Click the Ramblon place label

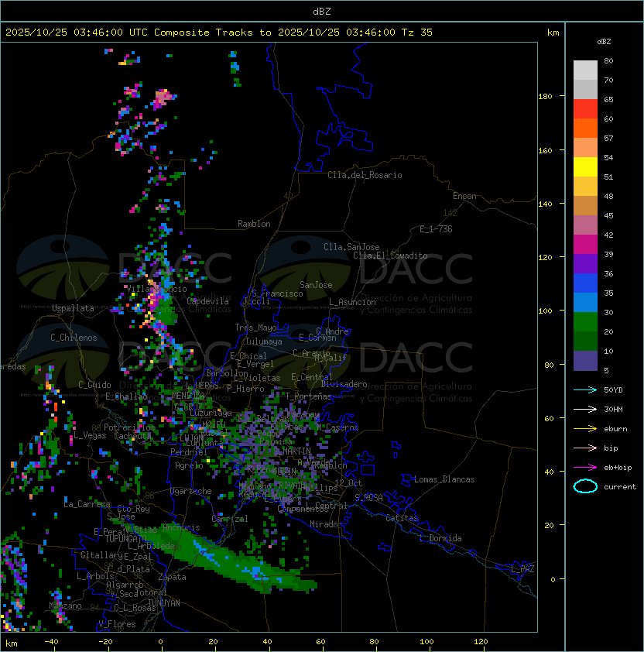click(x=254, y=224)
